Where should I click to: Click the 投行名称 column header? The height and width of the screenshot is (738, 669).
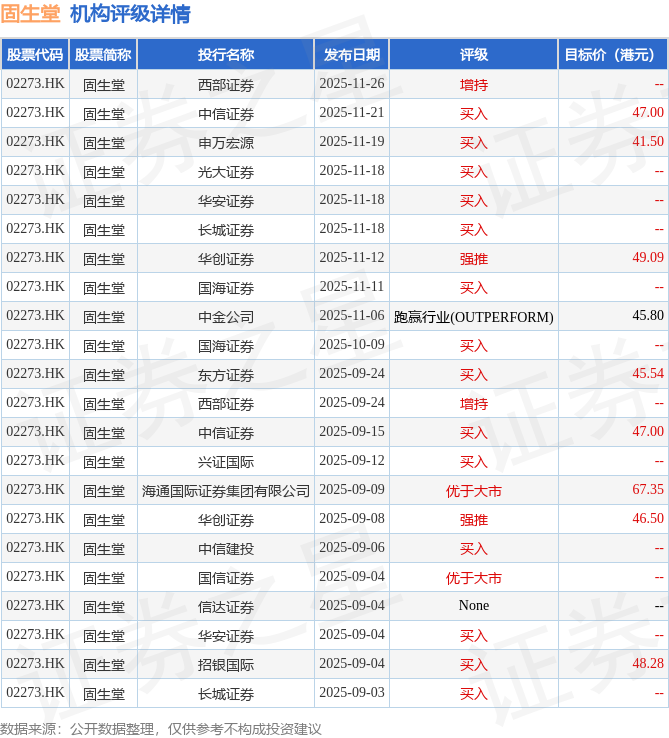[226, 55]
